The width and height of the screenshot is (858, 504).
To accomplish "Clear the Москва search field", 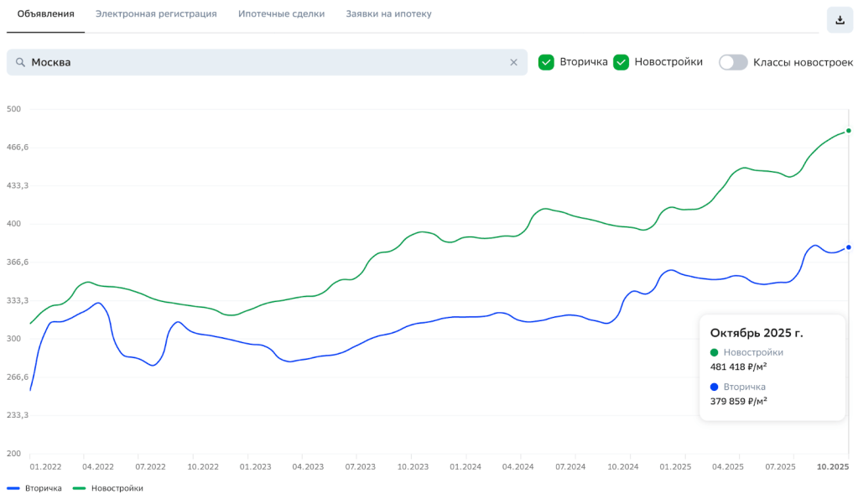I will [514, 62].
